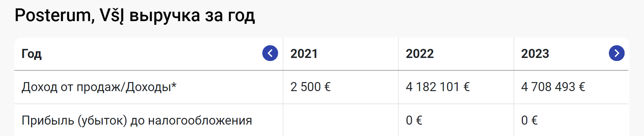Click the next years arrow button
This screenshot has width=644, height=136.
617,53
